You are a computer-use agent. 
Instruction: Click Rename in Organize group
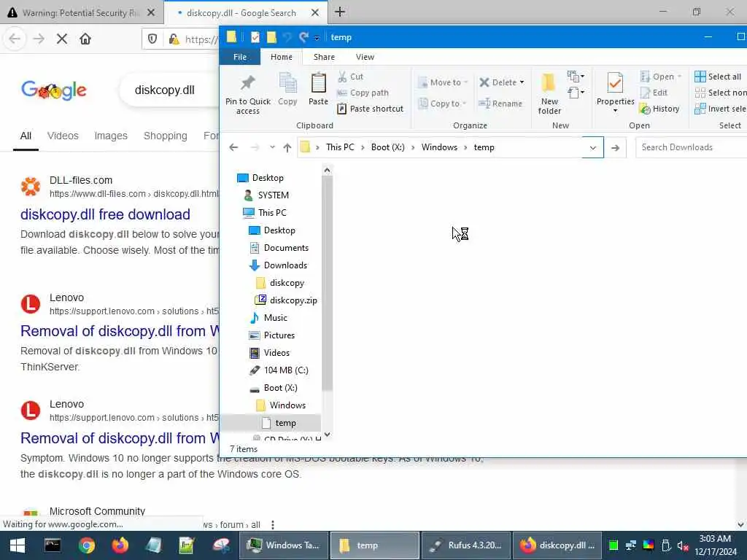pos(500,104)
